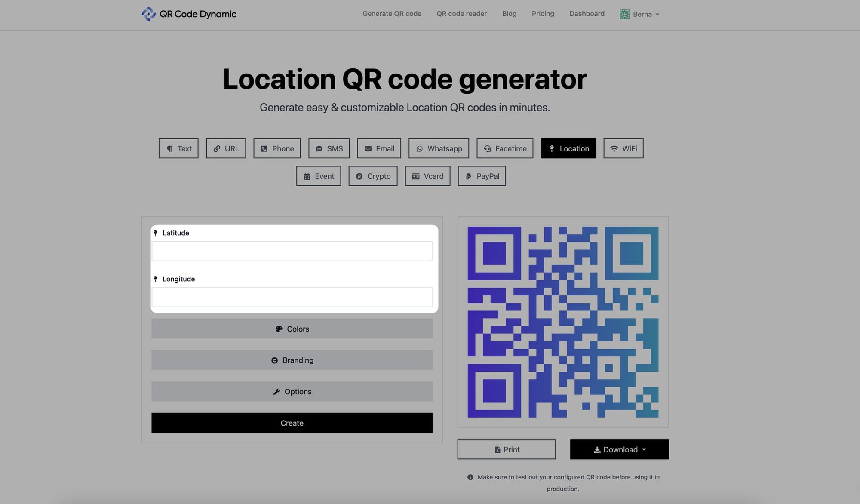Screen dimensions: 860x504
Task: Click the Print button
Action: click(x=506, y=449)
